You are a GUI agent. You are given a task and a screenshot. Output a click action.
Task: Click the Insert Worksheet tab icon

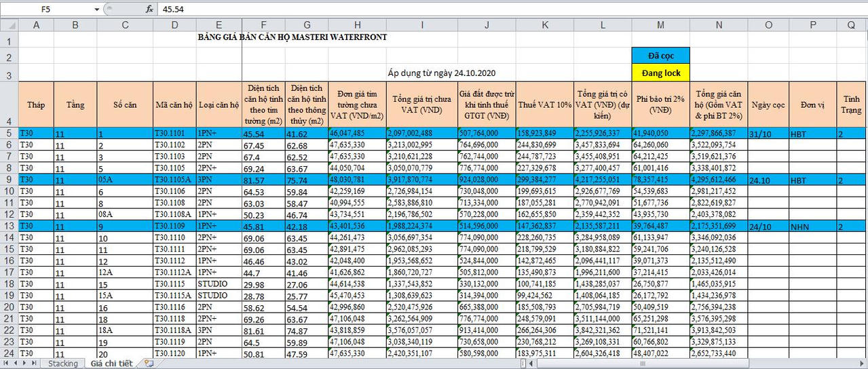[148, 364]
